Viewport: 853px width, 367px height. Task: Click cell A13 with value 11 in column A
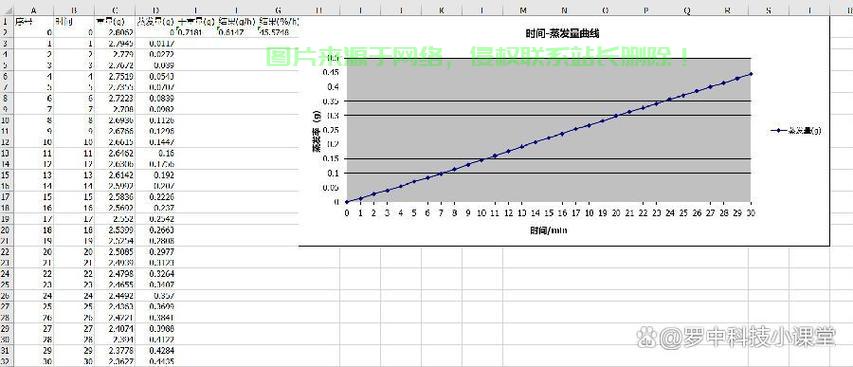tap(34, 154)
